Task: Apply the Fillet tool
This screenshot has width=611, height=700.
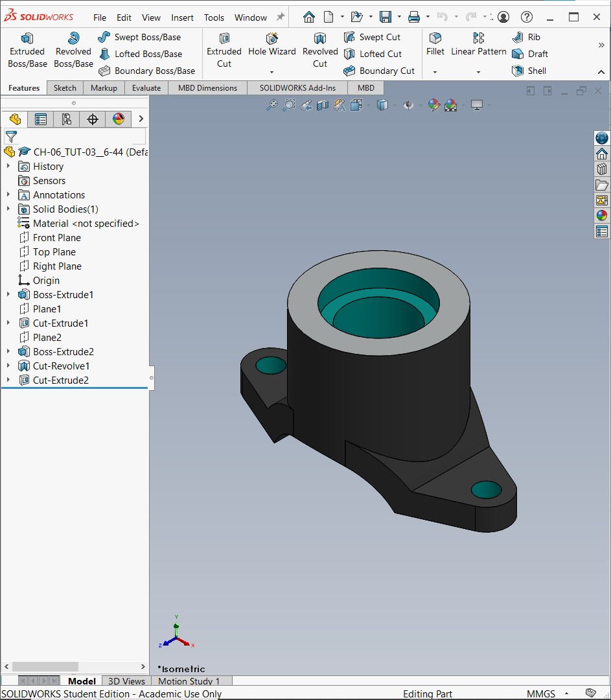Action: click(x=435, y=45)
